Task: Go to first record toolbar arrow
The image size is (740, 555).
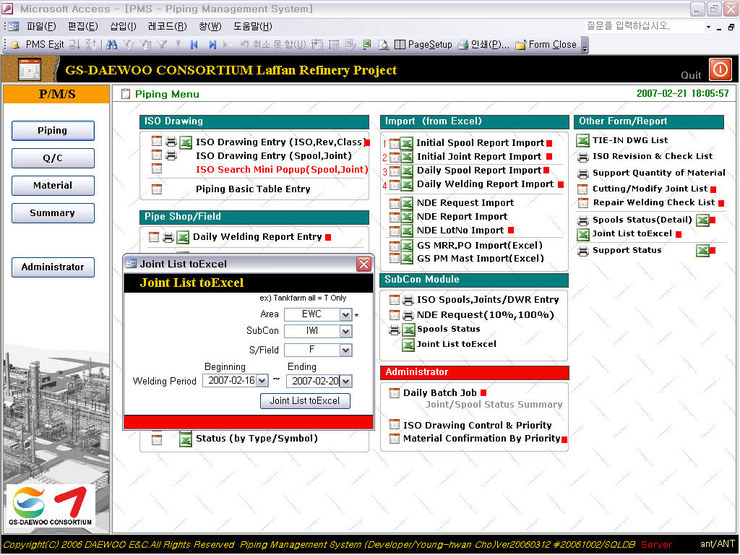Action: click(193, 45)
